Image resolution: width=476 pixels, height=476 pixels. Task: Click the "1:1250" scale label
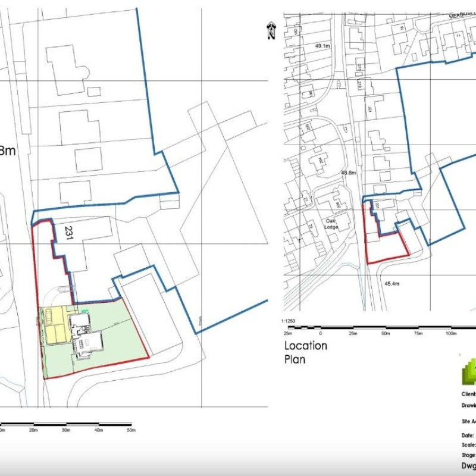[290, 321]
